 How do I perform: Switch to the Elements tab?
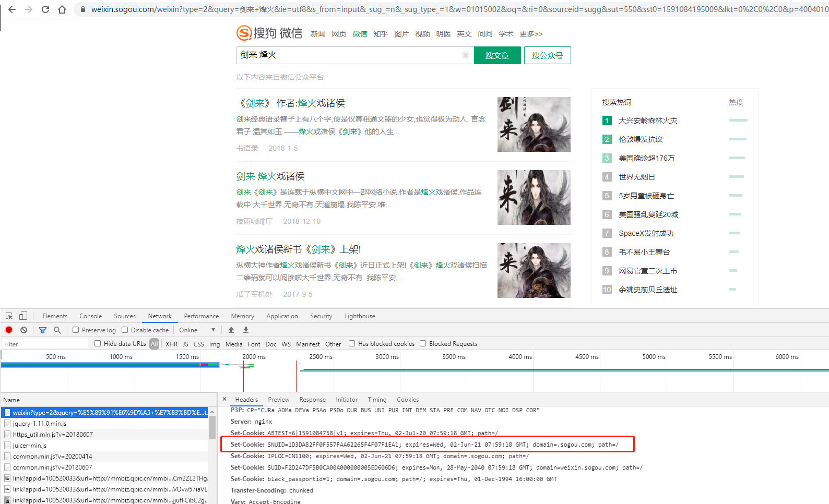pos(55,316)
